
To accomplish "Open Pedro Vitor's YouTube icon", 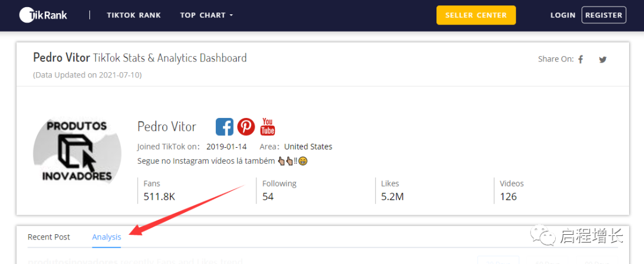I will tap(267, 126).
